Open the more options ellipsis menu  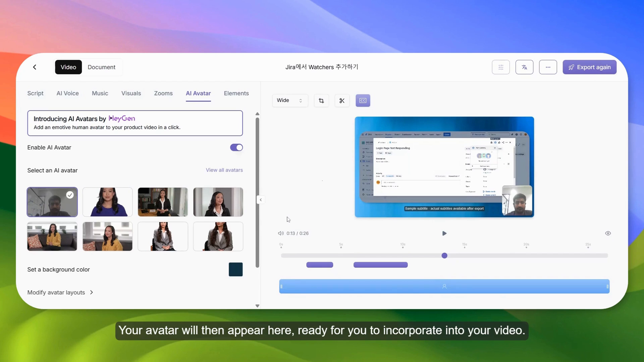(x=548, y=67)
